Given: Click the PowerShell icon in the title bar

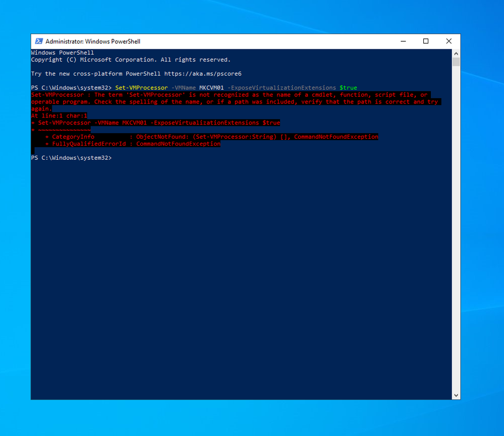Looking at the screenshot, I should click(39, 41).
